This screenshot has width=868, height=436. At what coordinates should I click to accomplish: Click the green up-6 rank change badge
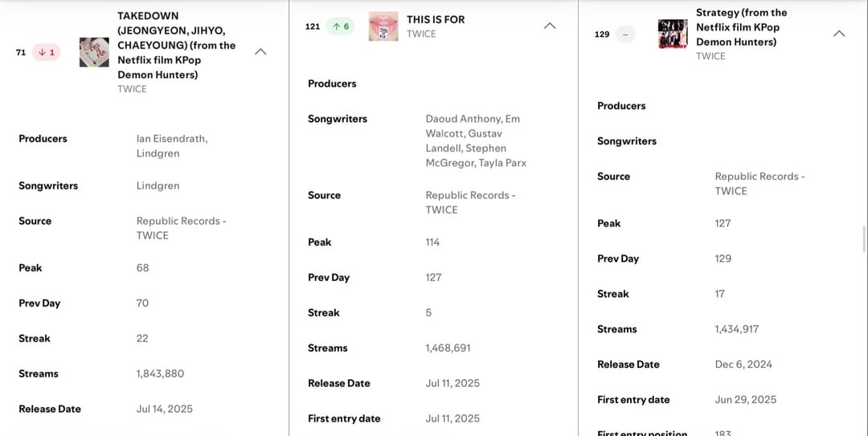340,26
